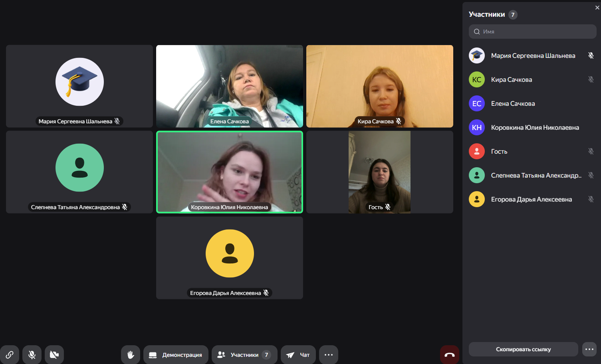Open the more options menu beside Скопировать ссылку

(x=589, y=349)
